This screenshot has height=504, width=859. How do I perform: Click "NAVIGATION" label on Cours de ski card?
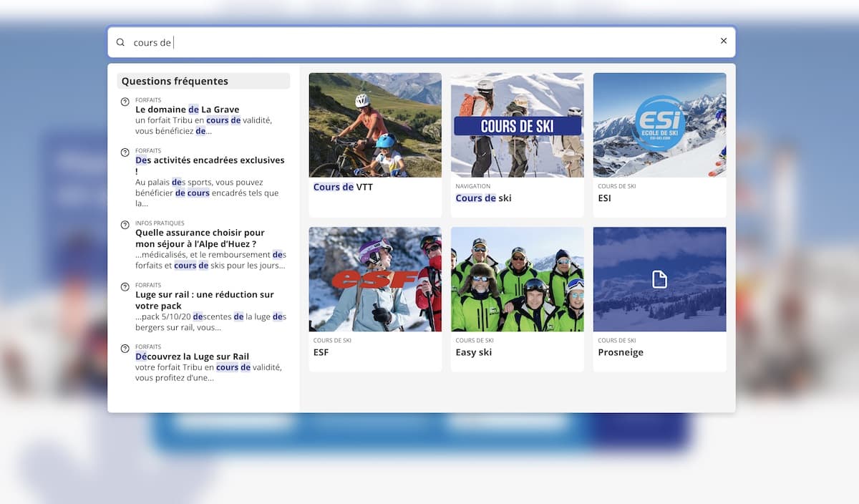pos(473,186)
